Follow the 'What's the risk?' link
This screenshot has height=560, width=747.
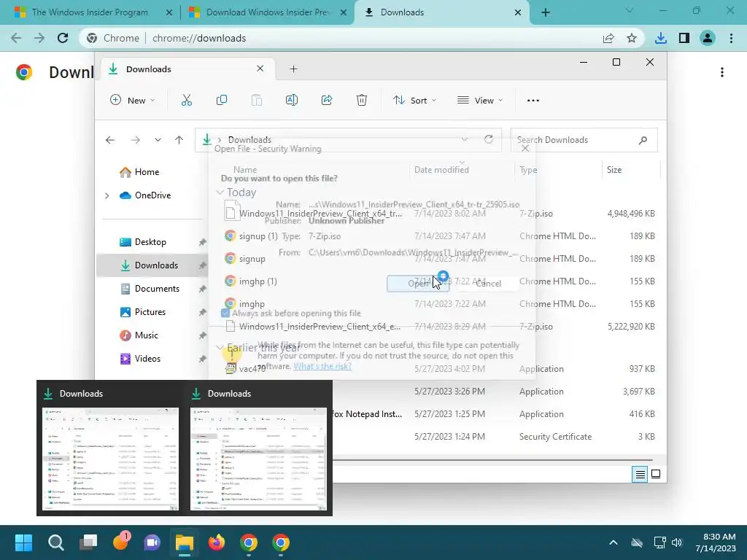tap(322, 366)
